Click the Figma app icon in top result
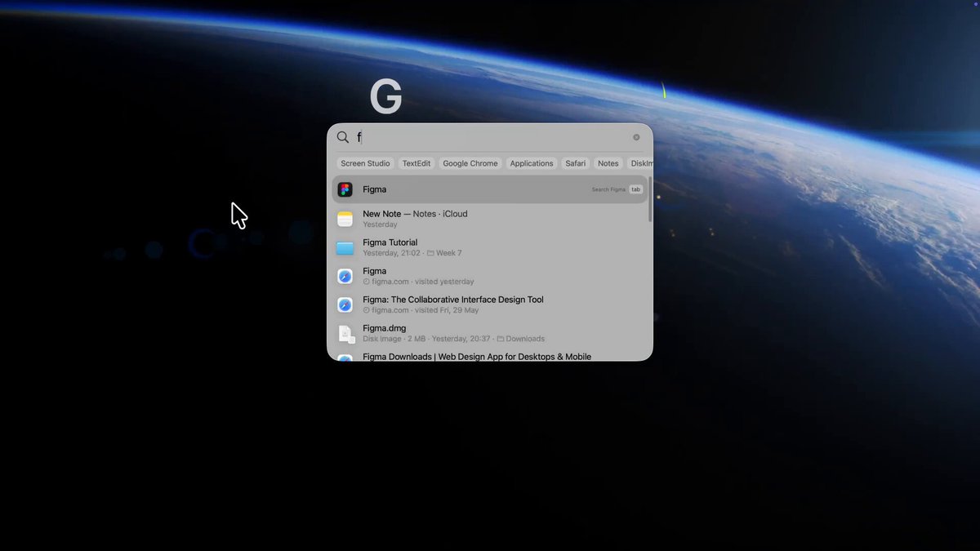The height and width of the screenshot is (551, 980). 345,189
